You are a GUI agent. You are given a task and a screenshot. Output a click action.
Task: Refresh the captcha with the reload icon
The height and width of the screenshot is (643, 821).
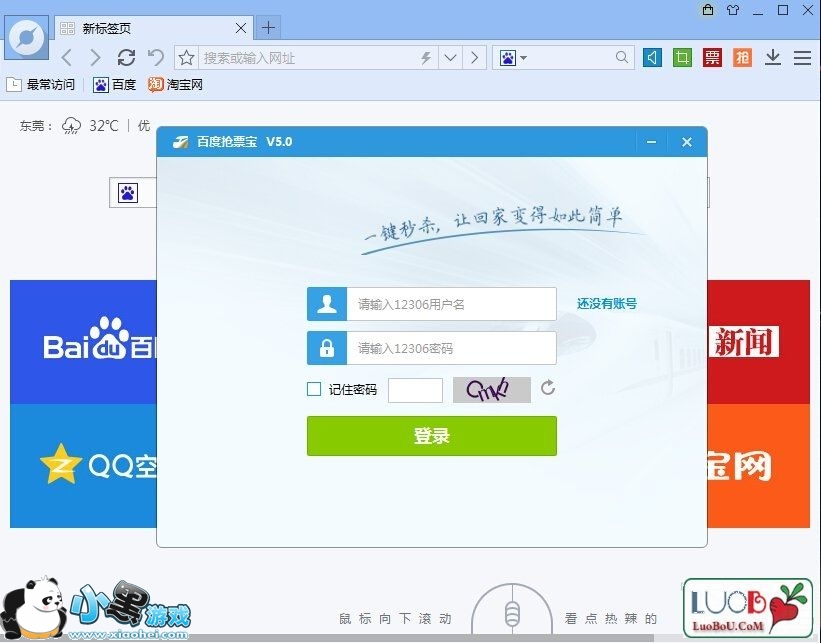click(x=548, y=388)
